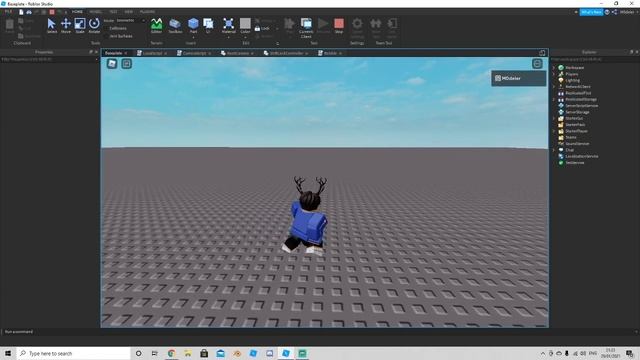This screenshot has width=640, height=360.
Task: Open the Terrain Editor
Action: click(x=156, y=25)
